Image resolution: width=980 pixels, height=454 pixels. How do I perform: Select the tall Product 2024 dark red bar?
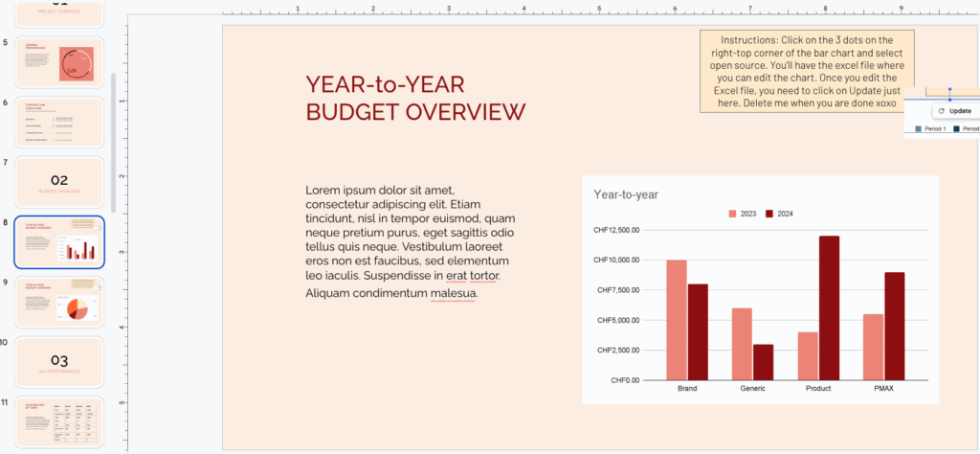pos(830,308)
